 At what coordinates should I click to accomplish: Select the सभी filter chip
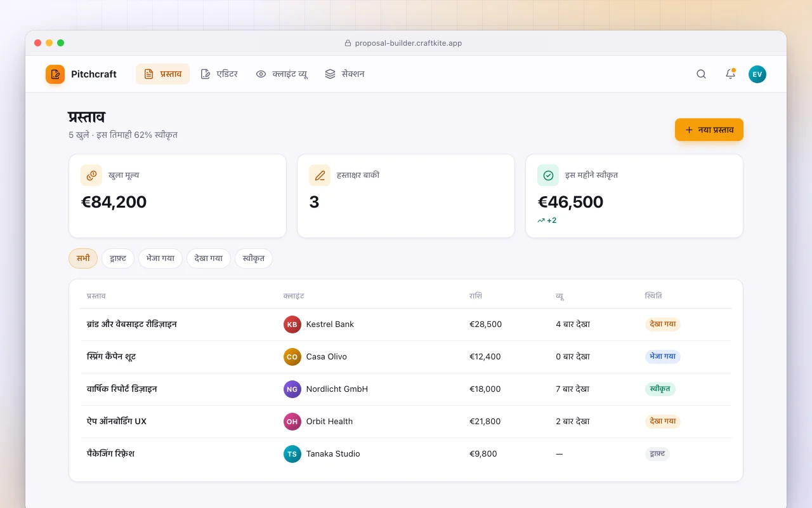83,258
